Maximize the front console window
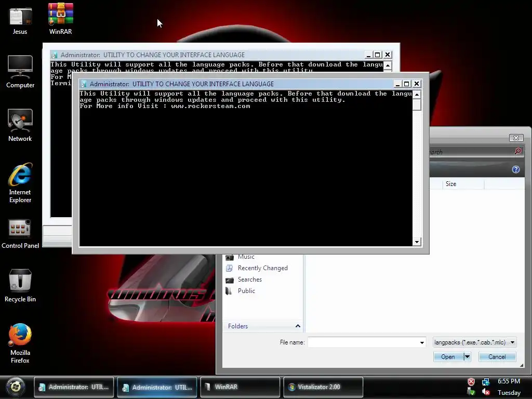 [x=406, y=84]
